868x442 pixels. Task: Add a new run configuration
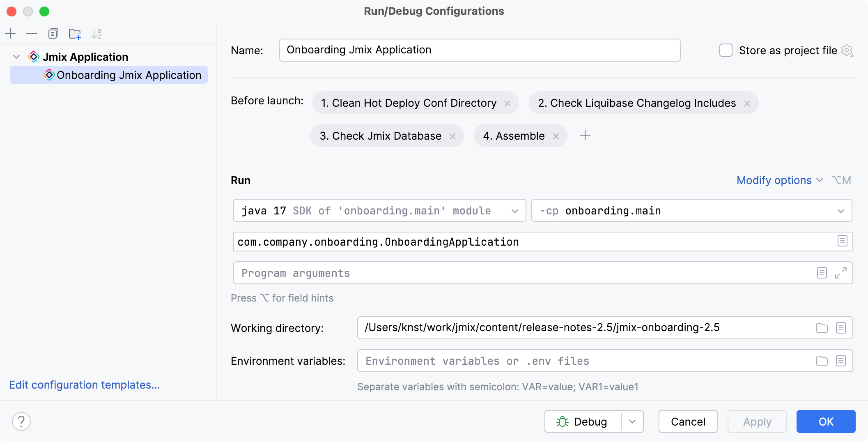pos(10,33)
